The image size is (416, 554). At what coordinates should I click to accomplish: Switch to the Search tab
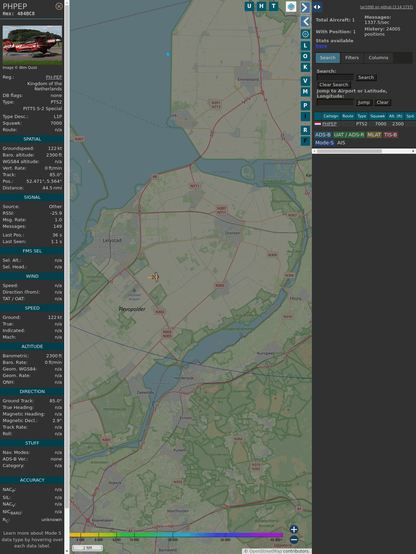click(328, 58)
